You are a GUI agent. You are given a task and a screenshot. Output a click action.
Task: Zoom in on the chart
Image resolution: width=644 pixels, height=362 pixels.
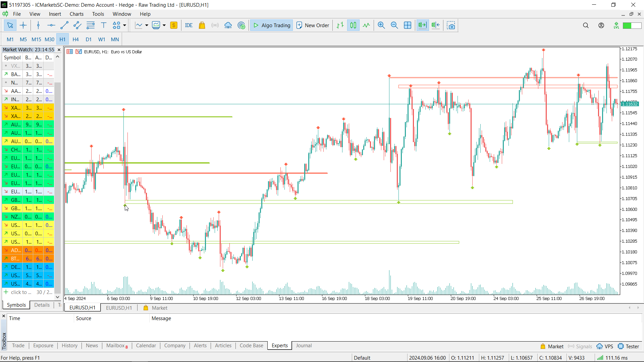click(381, 25)
